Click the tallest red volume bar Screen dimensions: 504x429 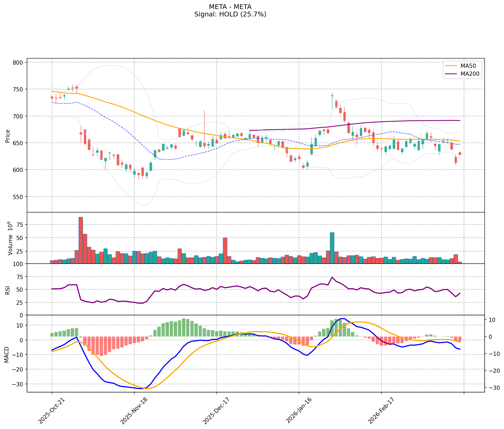coord(81,240)
